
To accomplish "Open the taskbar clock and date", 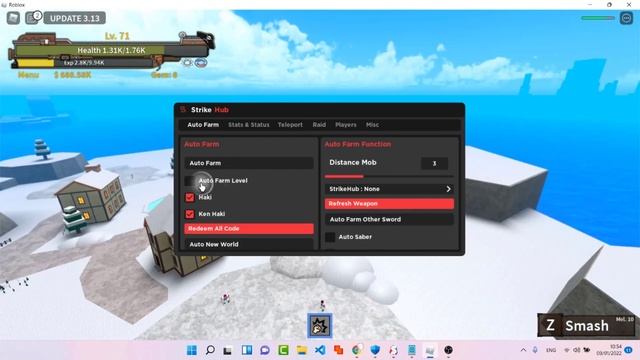I will 609,350.
